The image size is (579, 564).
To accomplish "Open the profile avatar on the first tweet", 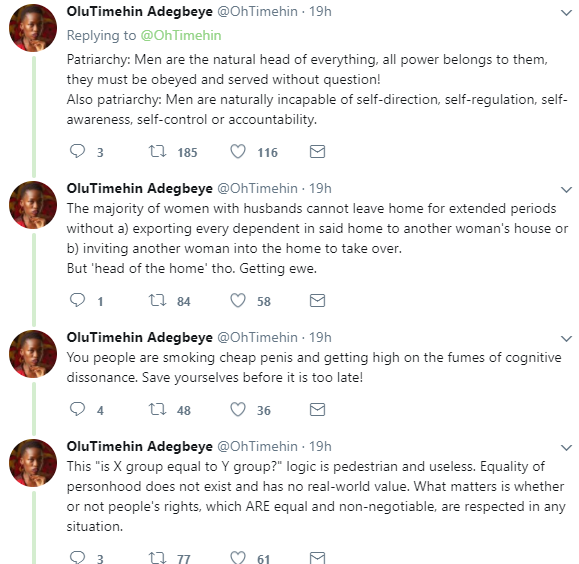I will point(33,28).
